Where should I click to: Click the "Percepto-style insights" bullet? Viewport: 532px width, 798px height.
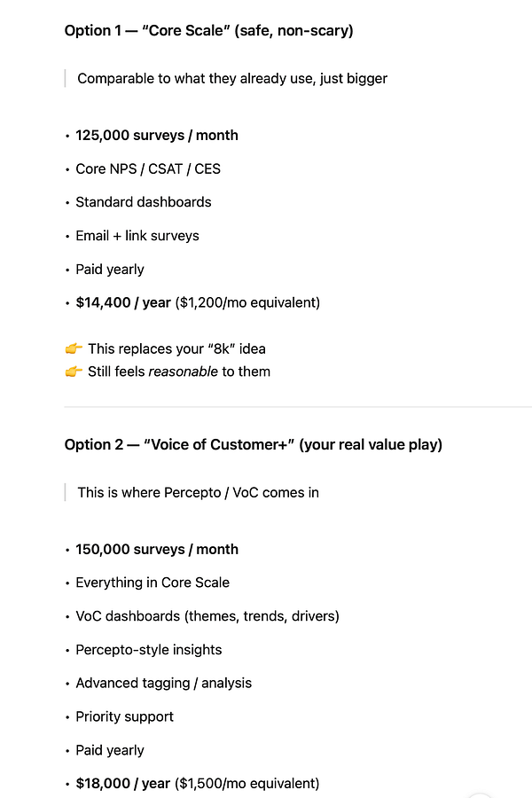point(149,650)
